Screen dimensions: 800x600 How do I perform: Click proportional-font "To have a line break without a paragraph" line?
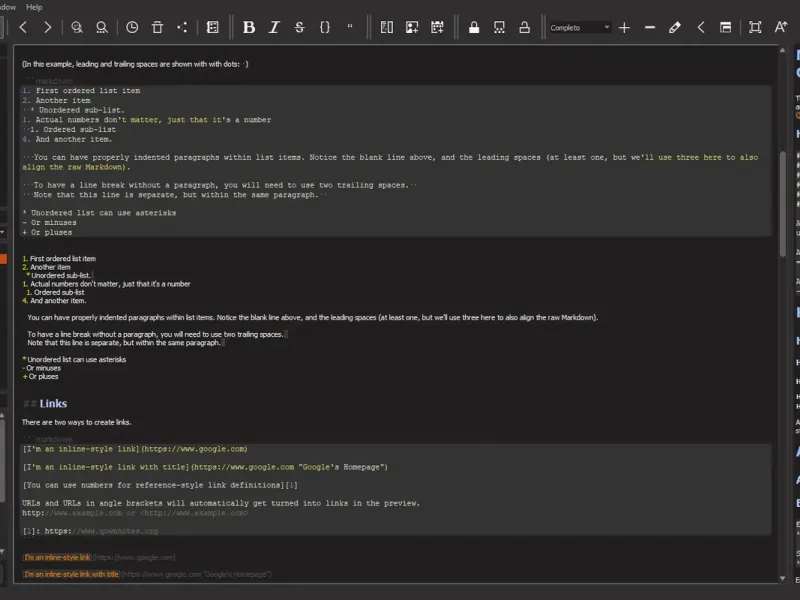pos(155,334)
